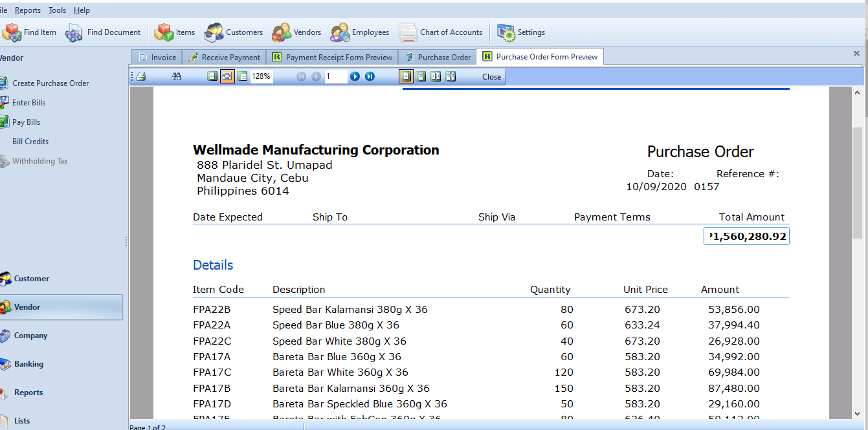This screenshot has width=868, height=430.
Task: Open the Chart of Accounts
Action: pos(440,32)
